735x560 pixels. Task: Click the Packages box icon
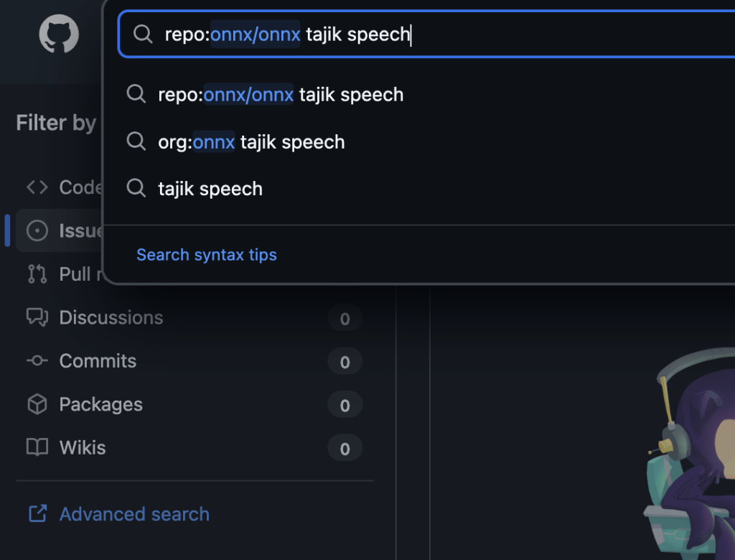tap(37, 404)
